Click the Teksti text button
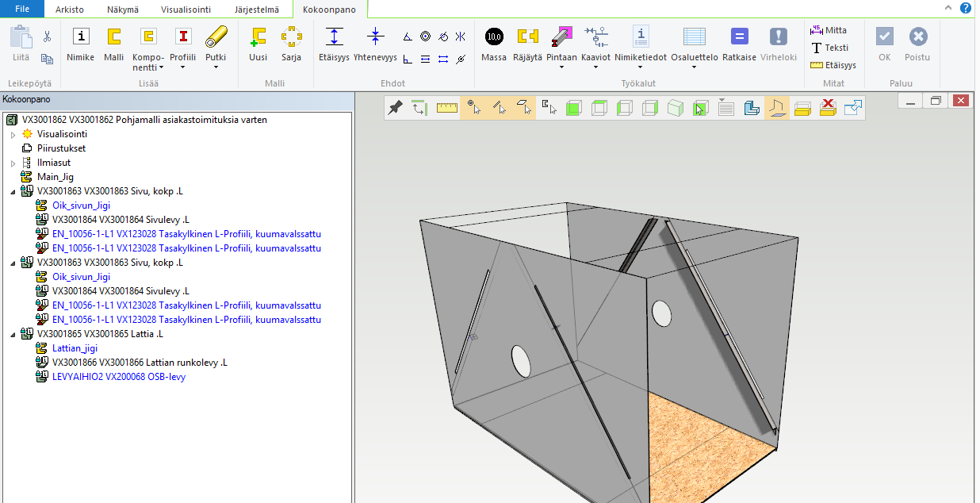This screenshot has height=503, width=980. coord(829,48)
